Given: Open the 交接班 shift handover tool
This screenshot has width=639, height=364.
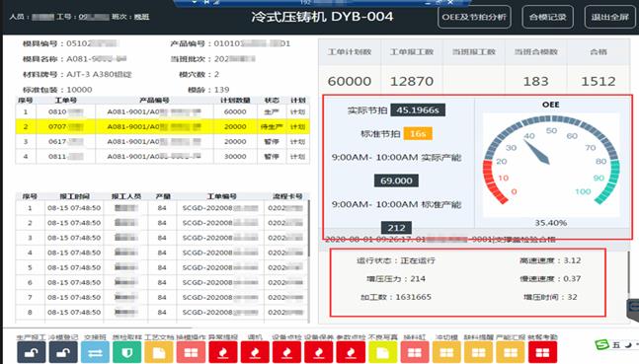Looking at the screenshot, I should [95, 352].
